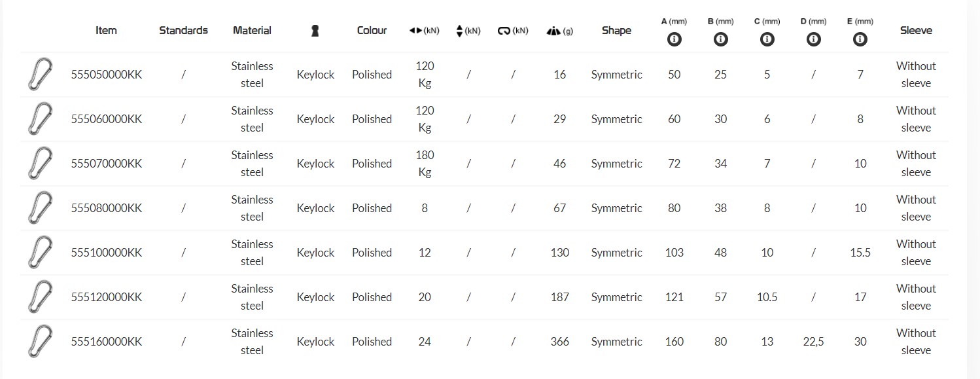
Task: Select item code 555100000KK
Action: click(106, 253)
